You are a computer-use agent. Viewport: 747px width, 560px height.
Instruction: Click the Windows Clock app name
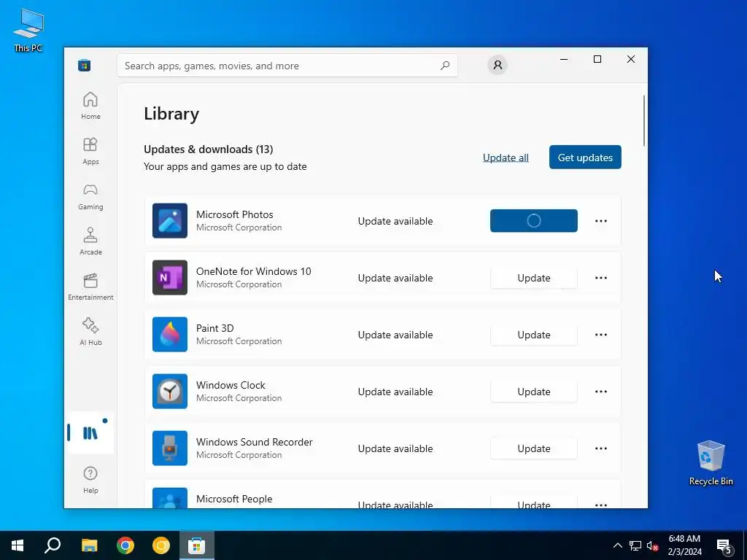tap(231, 385)
